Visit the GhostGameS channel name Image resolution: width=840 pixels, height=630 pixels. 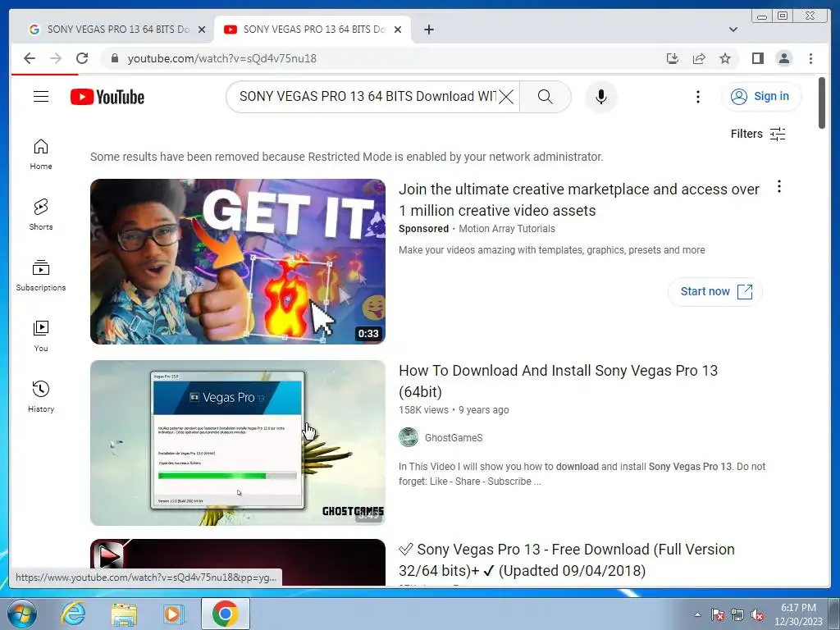[x=453, y=438]
